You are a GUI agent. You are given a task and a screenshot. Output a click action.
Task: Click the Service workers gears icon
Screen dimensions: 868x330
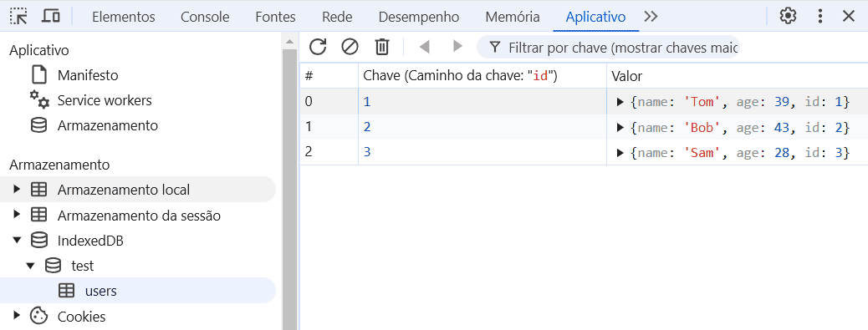pos(39,100)
